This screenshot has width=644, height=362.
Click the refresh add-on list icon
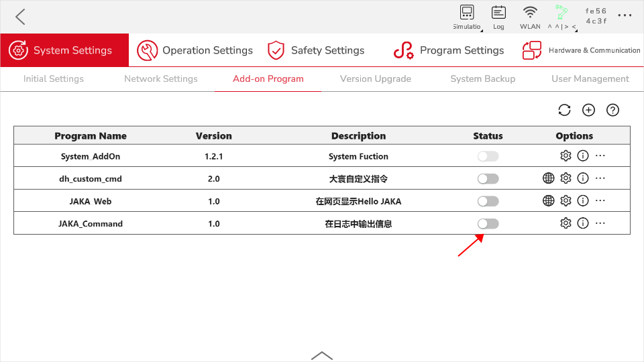pyautogui.click(x=564, y=110)
